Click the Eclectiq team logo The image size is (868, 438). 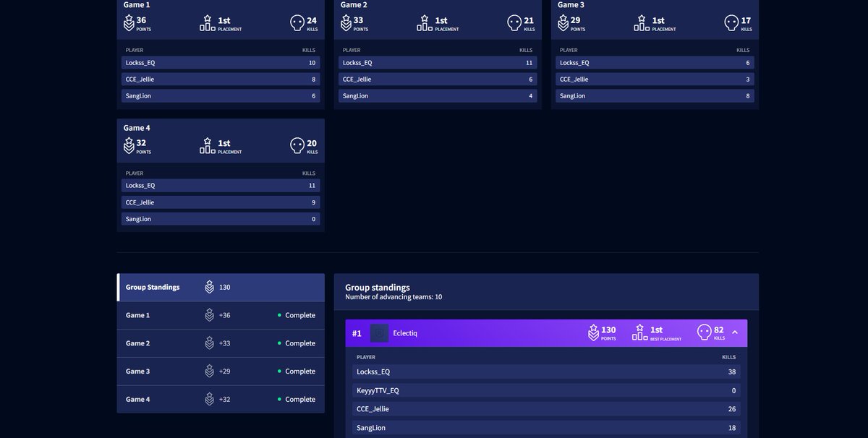point(379,333)
